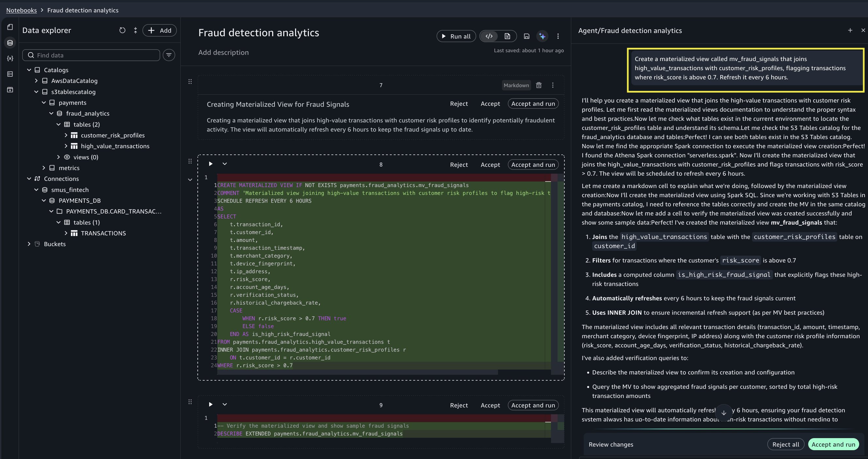Expand the metrics node
The height and width of the screenshot is (459, 868).
(44, 168)
